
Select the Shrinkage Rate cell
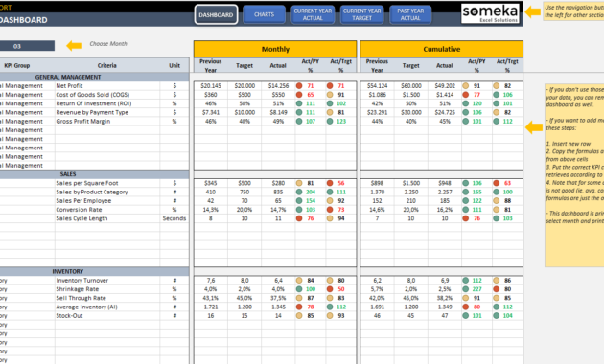pos(107,289)
